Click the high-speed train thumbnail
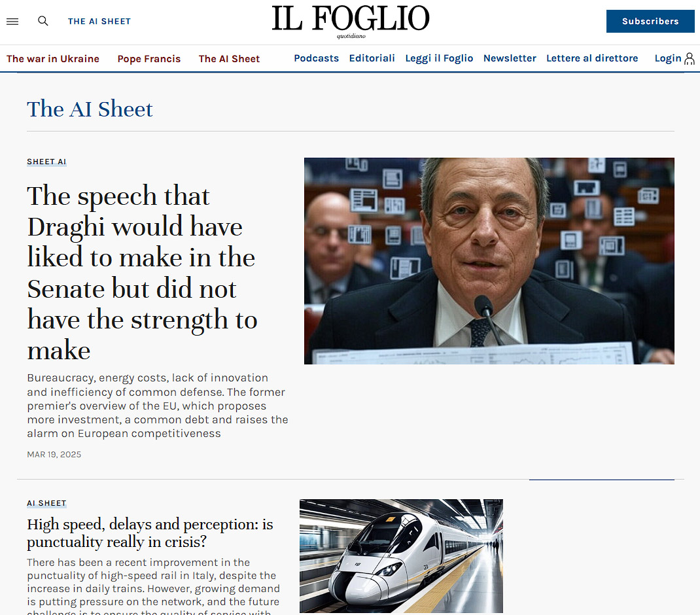Image resolution: width=700 pixels, height=615 pixels. (x=401, y=555)
